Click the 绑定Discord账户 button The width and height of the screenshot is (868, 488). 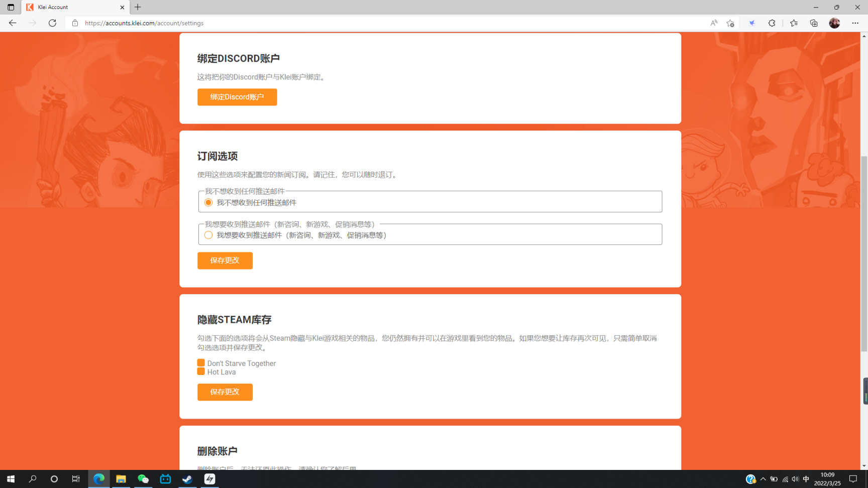point(237,97)
